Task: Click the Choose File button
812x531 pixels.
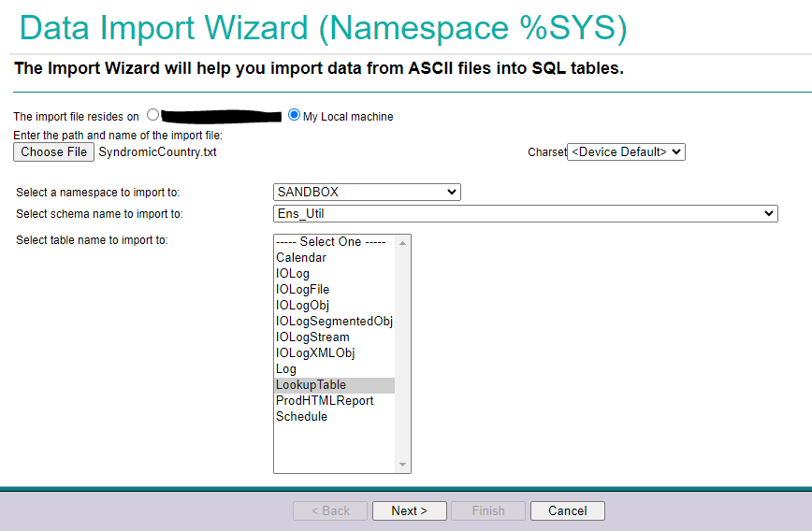Action: [x=54, y=151]
